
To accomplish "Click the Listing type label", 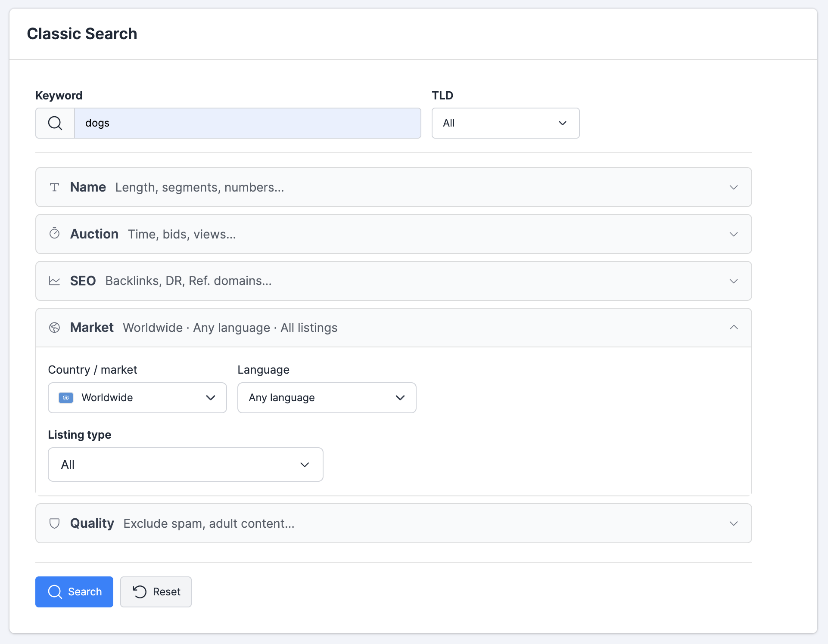I will tap(80, 435).
